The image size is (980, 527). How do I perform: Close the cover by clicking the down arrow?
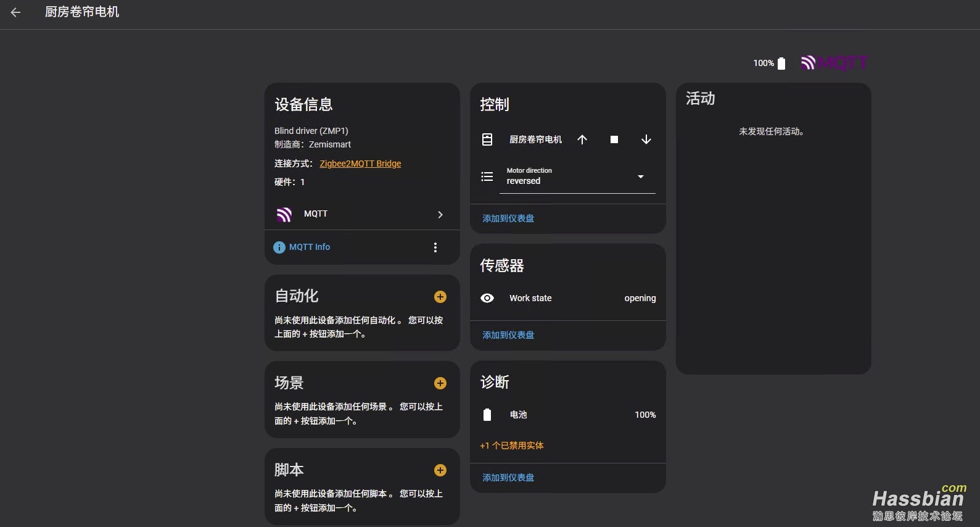646,139
